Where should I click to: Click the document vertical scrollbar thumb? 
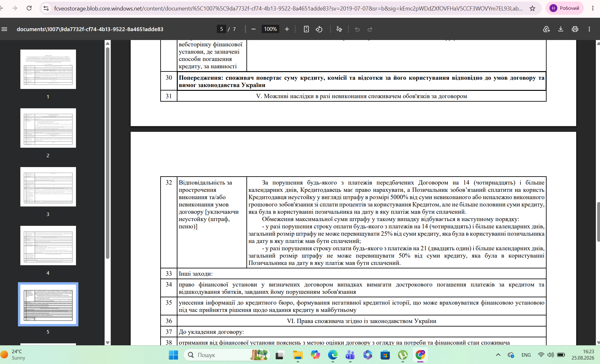pos(598,222)
